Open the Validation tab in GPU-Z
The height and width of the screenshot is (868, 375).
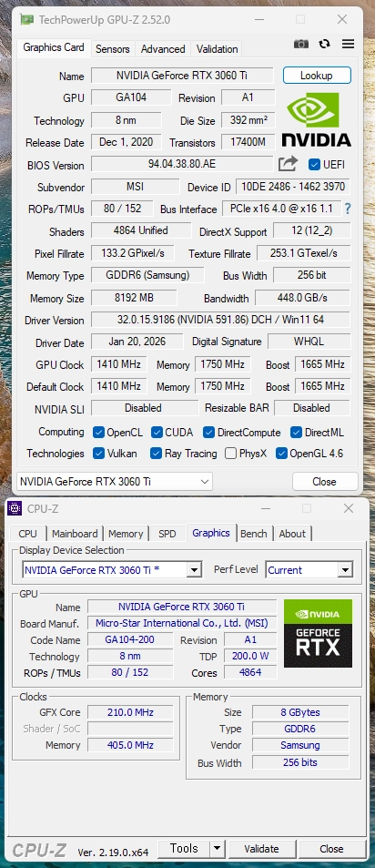click(x=217, y=48)
